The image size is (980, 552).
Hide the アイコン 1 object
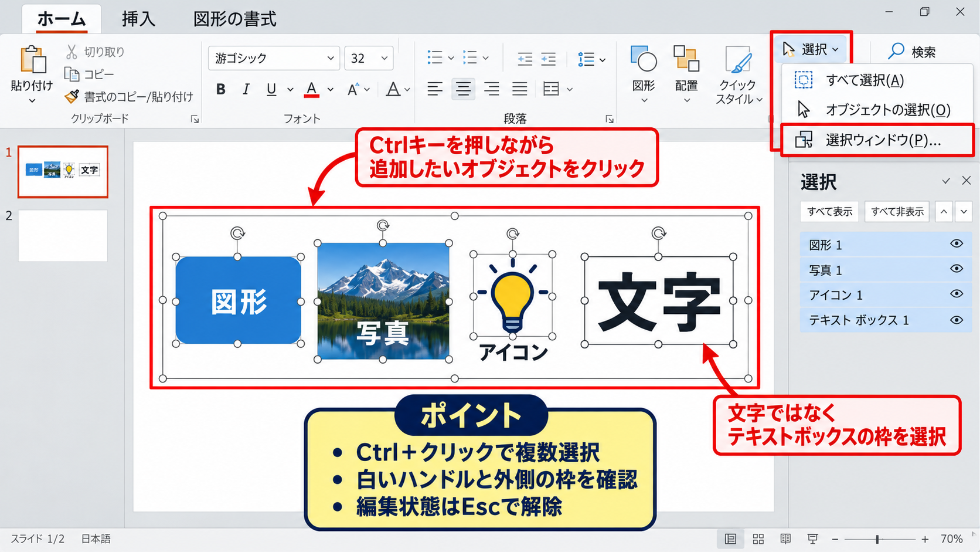957,294
